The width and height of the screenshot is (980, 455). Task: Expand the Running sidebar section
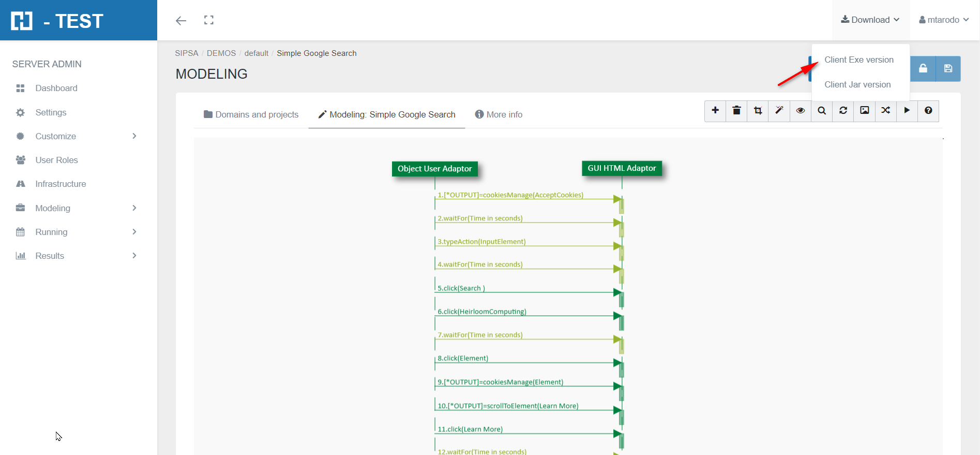tap(78, 232)
